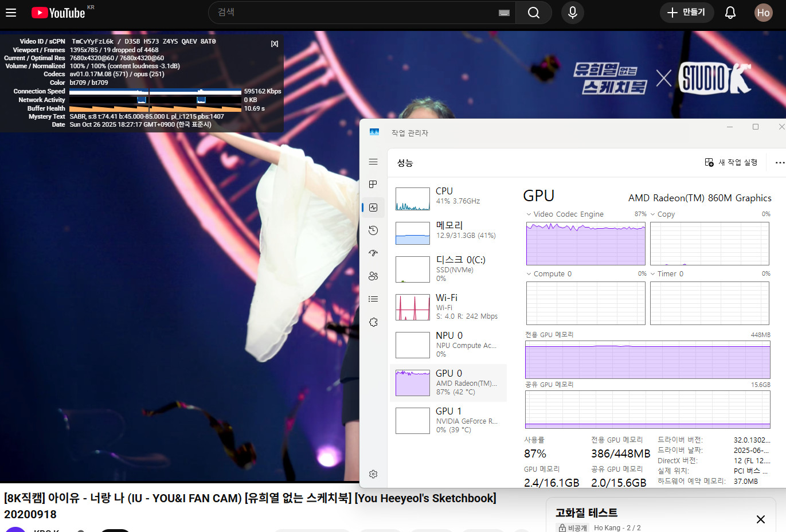Open Task Manager Processes page icon

[x=373, y=184]
